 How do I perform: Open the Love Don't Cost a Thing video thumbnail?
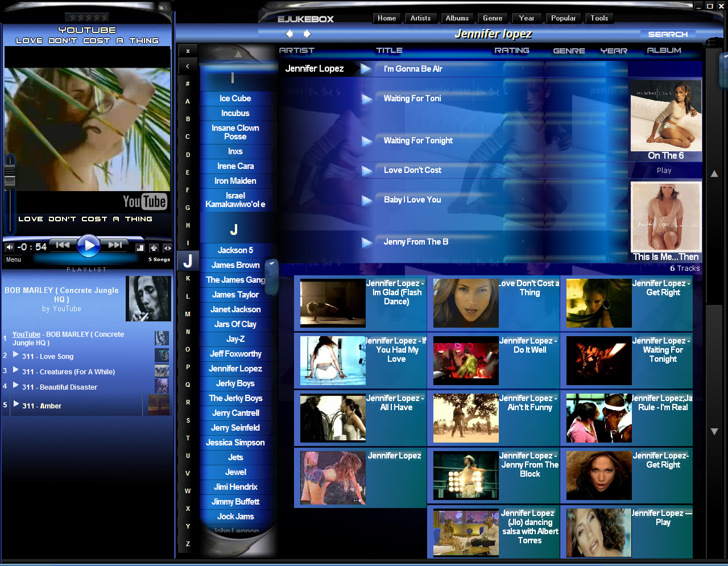tap(466, 303)
